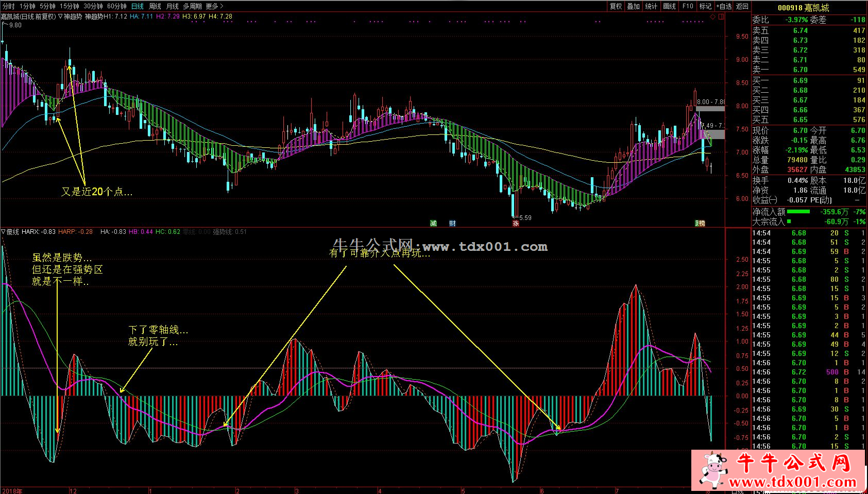Select the 买三 6.67 order row
Viewport: 868px width, 494px height.
pos(809,100)
